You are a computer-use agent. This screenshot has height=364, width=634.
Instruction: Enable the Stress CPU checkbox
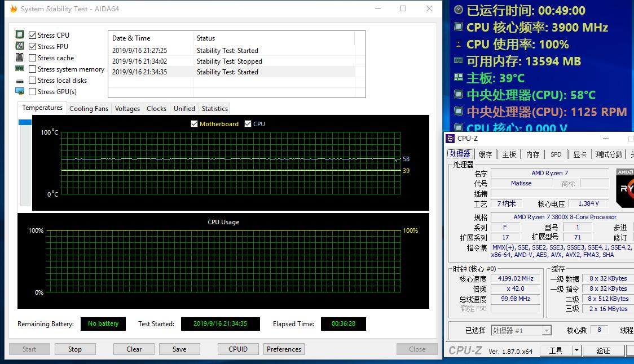pyautogui.click(x=33, y=35)
